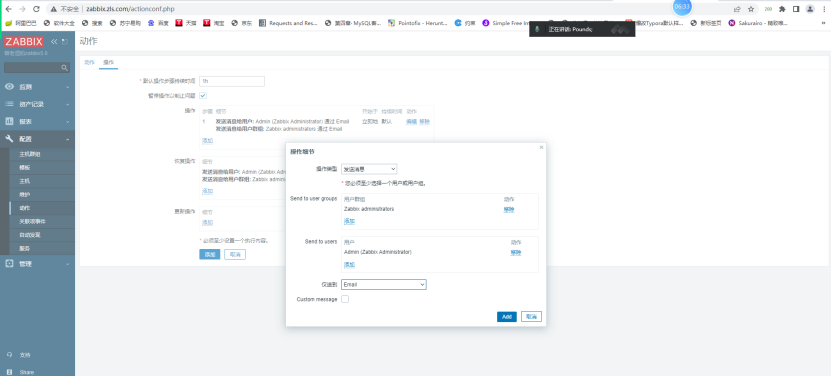Image resolution: width=831 pixels, height=377 pixels.
Task: Open 自动发现 discovery submenu item
Action: 30,234
